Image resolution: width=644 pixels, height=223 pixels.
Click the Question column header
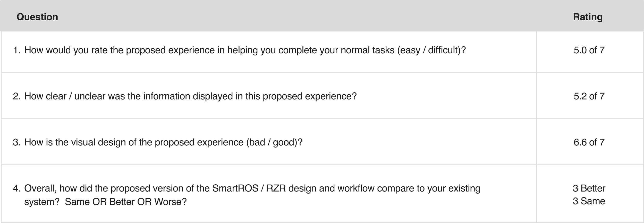click(x=37, y=17)
